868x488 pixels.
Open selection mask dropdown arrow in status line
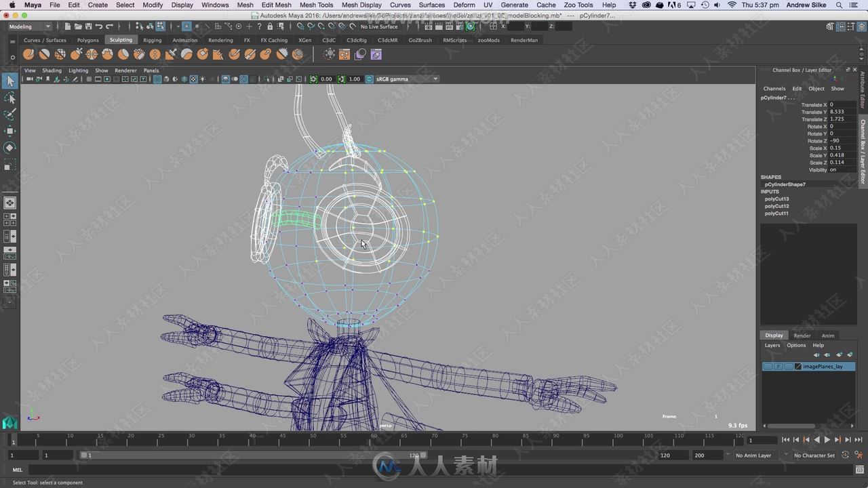click(177, 26)
